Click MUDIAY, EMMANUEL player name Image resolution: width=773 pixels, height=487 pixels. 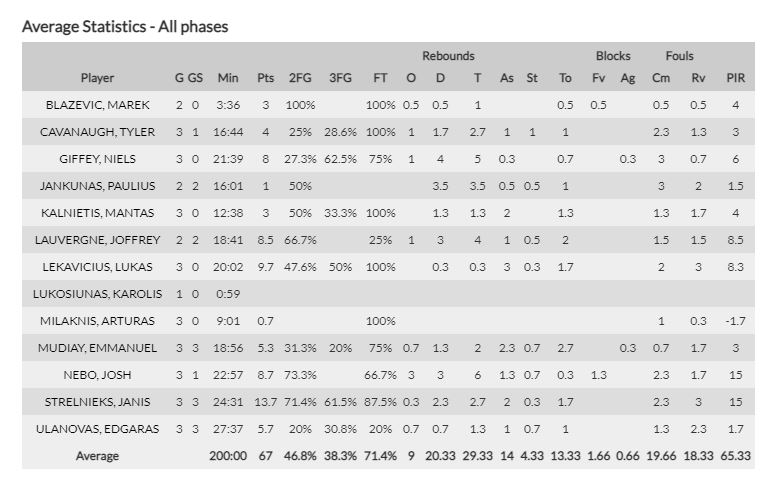click(97, 348)
